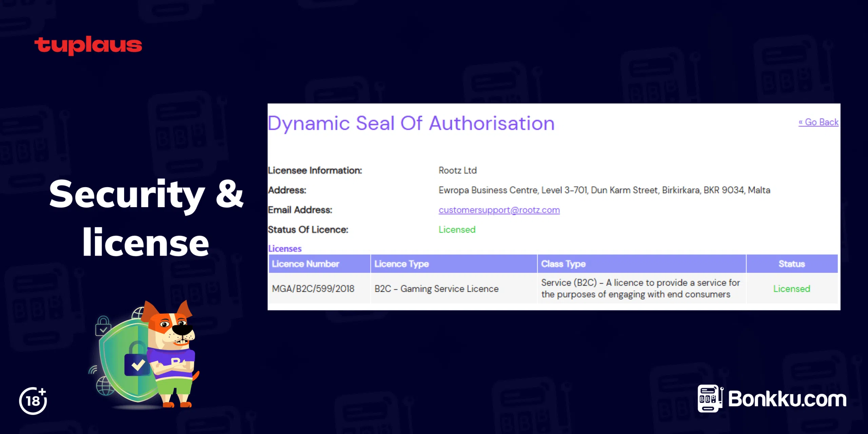The width and height of the screenshot is (868, 434).
Task: Click the Licenses section label
Action: [x=284, y=249]
